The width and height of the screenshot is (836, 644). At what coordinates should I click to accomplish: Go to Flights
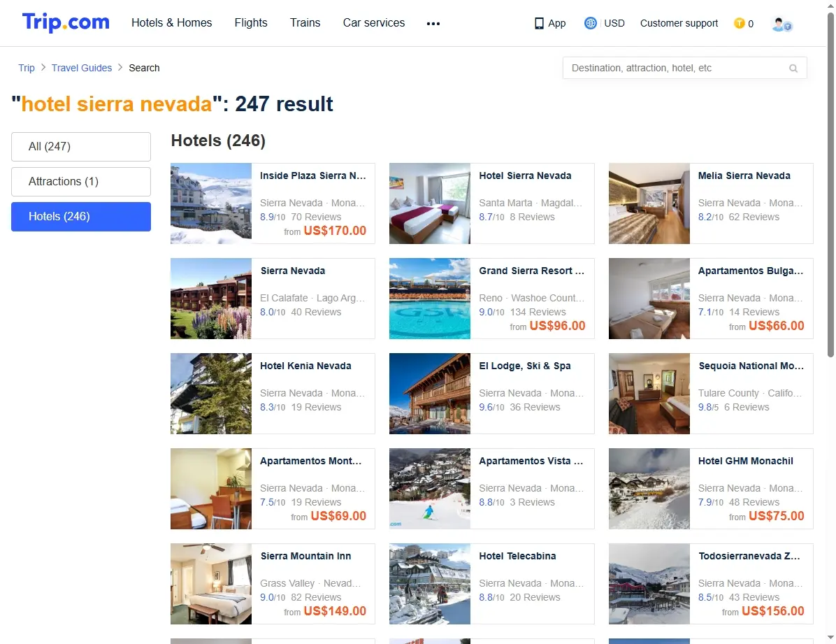(x=250, y=22)
